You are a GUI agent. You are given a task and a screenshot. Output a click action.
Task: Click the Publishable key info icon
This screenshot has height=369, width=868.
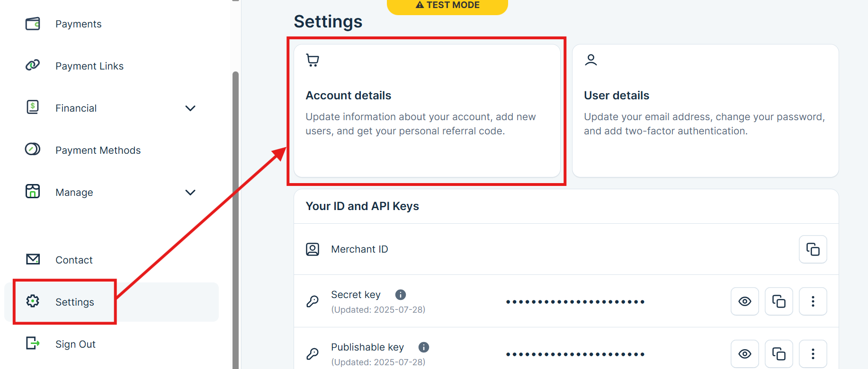424,347
